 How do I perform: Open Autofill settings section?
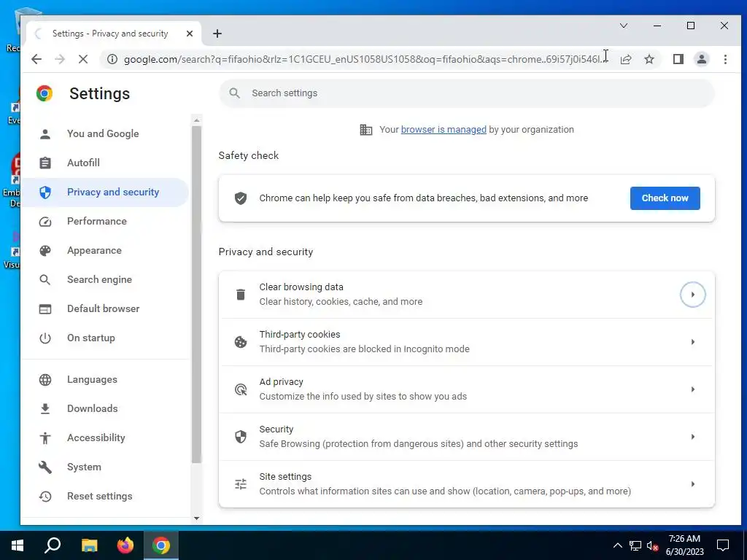[x=106, y=163]
